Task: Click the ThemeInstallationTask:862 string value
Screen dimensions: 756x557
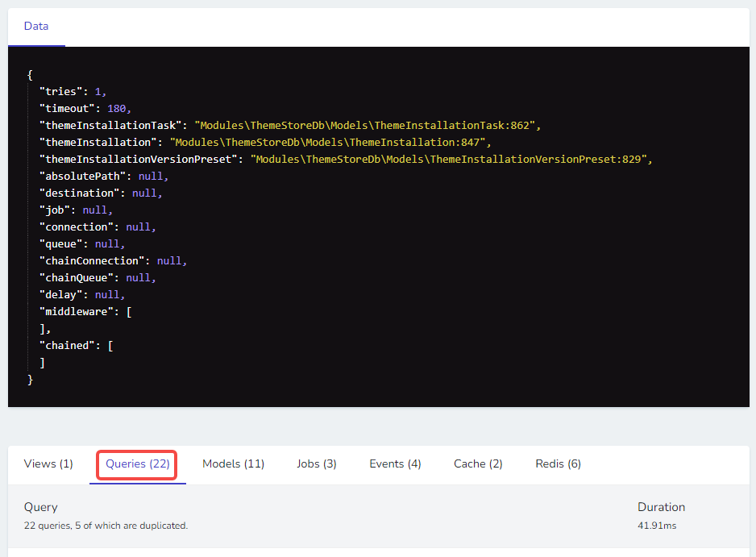Action: click(366, 126)
